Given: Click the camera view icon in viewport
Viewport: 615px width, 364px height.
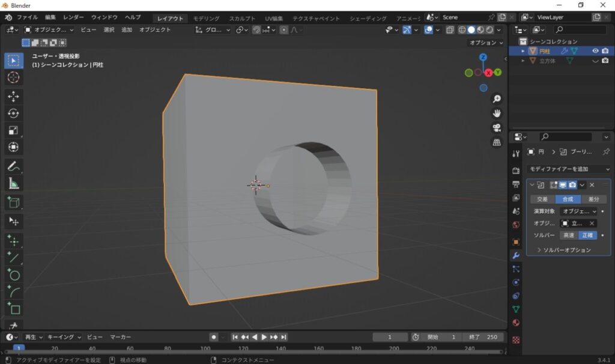Looking at the screenshot, I should (497, 127).
